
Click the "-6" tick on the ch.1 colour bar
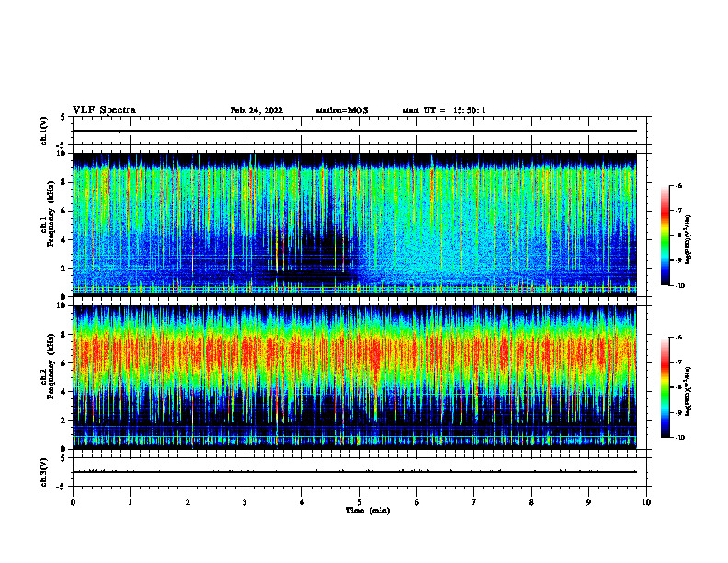(678, 186)
